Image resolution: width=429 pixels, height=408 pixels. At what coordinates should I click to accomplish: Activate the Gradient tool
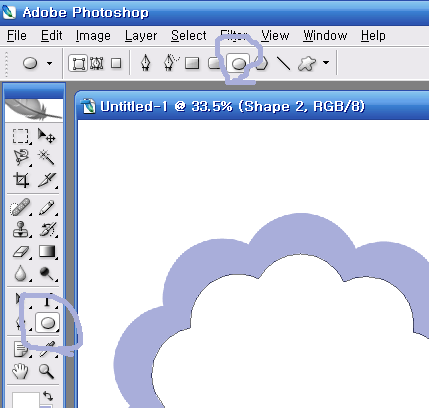click(x=47, y=252)
